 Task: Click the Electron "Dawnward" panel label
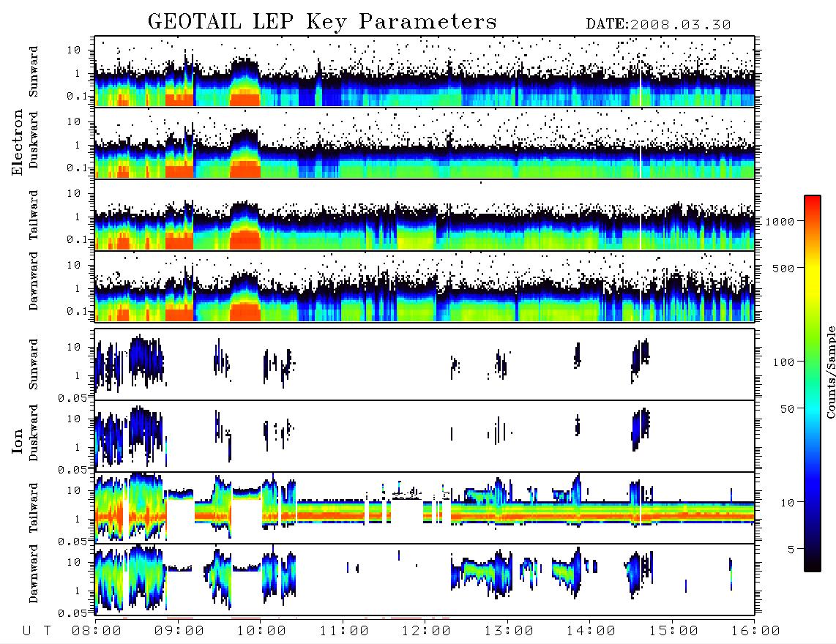point(34,281)
